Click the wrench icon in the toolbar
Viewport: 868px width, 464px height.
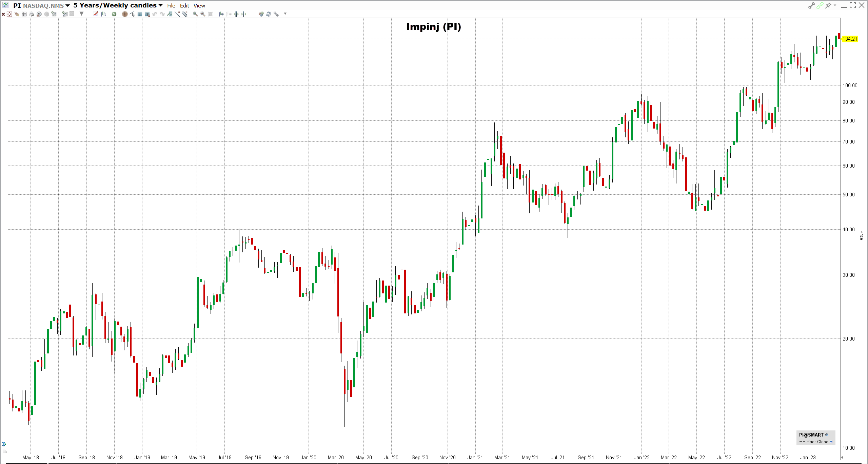[x=276, y=14]
